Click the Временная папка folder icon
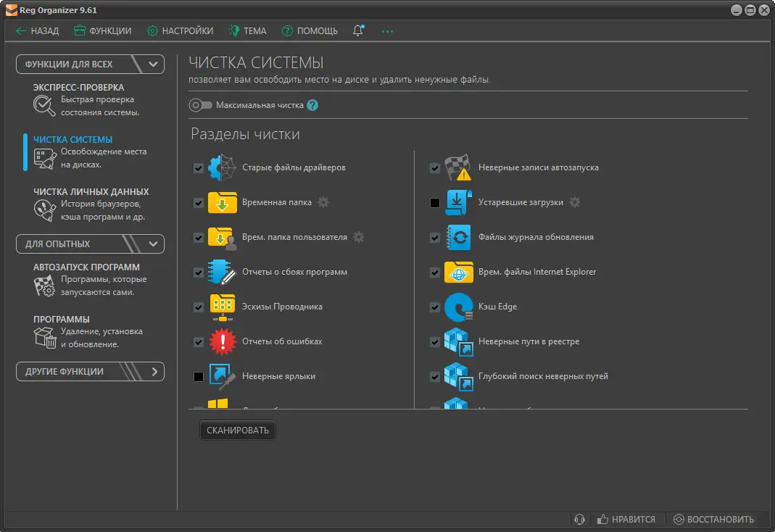The height and width of the screenshot is (532, 775). pos(222,202)
